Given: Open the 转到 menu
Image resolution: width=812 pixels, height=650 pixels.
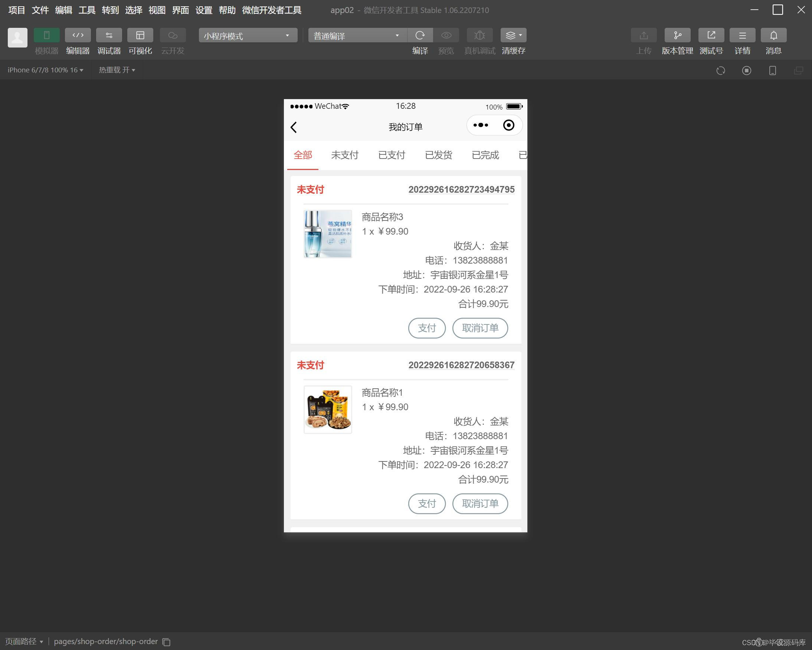Looking at the screenshot, I should point(110,10).
